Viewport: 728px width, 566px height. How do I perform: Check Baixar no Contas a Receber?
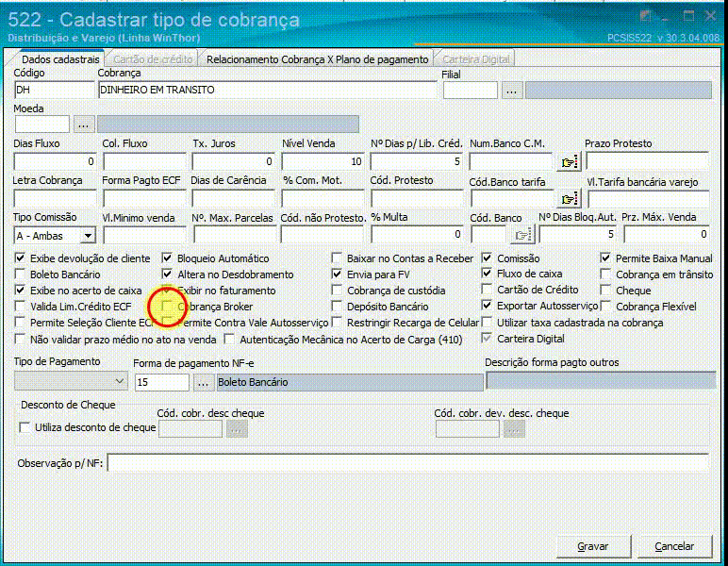click(337, 258)
